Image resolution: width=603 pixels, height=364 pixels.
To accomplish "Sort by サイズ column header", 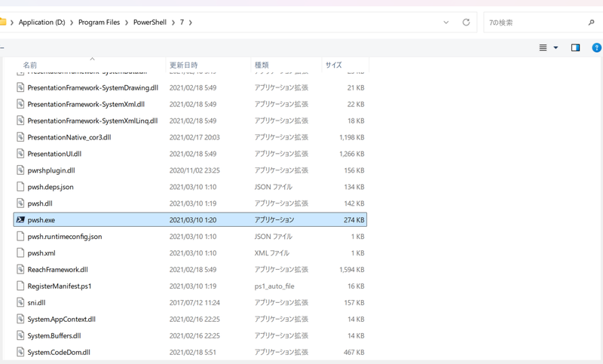I will tap(333, 65).
